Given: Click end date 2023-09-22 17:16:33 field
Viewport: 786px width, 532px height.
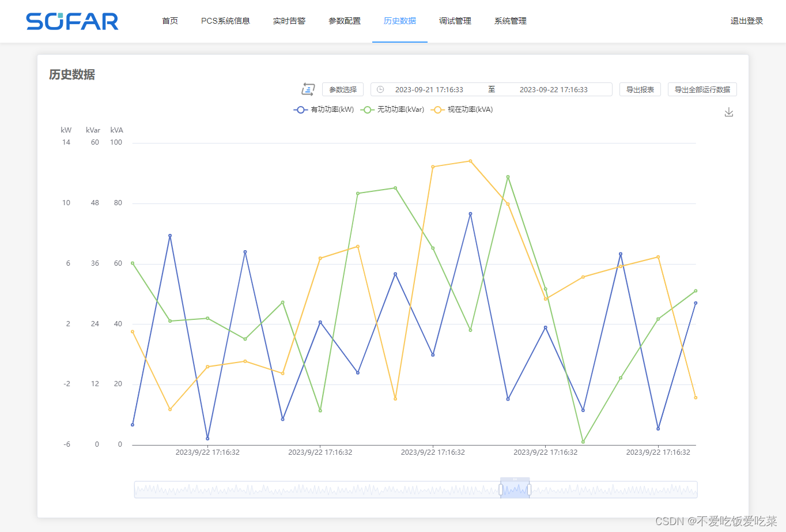Looking at the screenshot, I should pos(554,89).
